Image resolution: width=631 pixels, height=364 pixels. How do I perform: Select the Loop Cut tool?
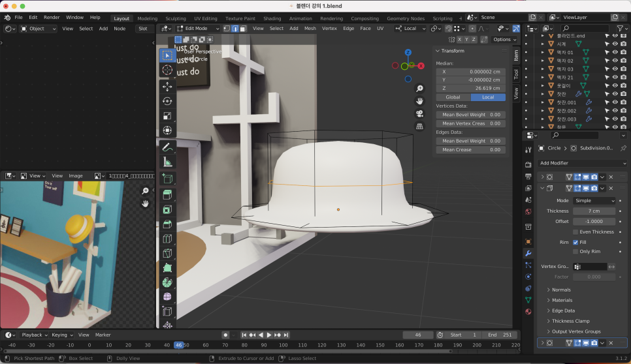[167, 239]
